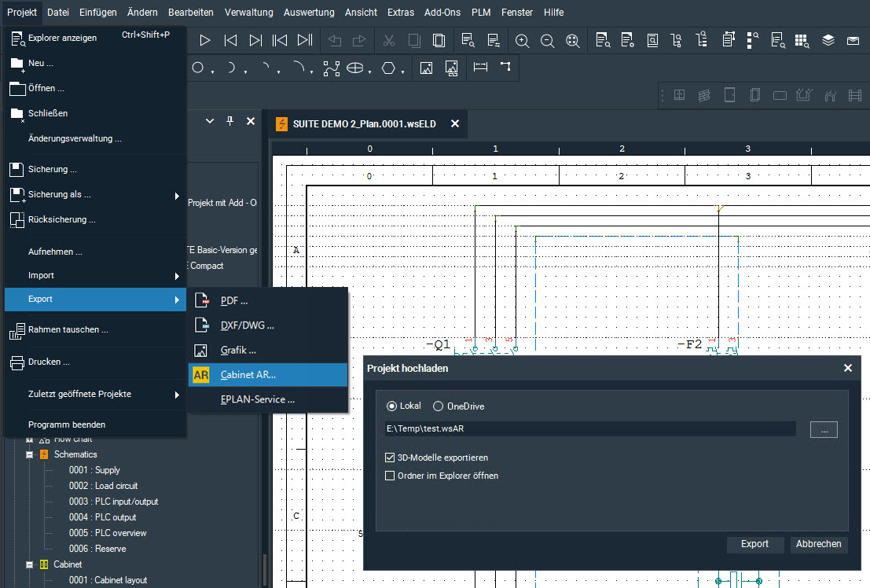Select the Lokal radio button
This screenshot has height=588, width=870.
pos(391,406)
